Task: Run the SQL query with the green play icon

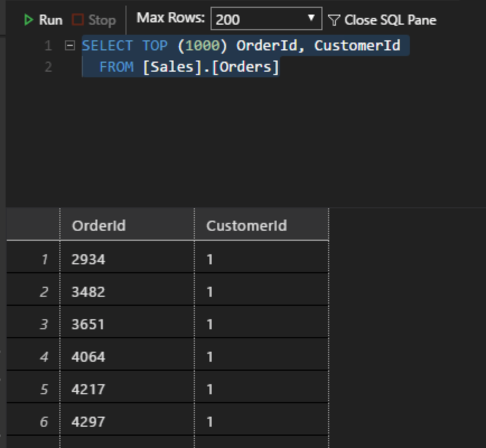Action: tap(27, 19)
